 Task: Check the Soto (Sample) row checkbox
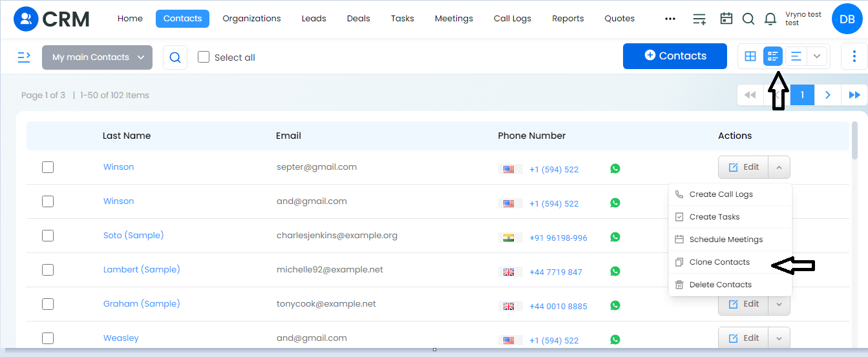tap(48, 236)
